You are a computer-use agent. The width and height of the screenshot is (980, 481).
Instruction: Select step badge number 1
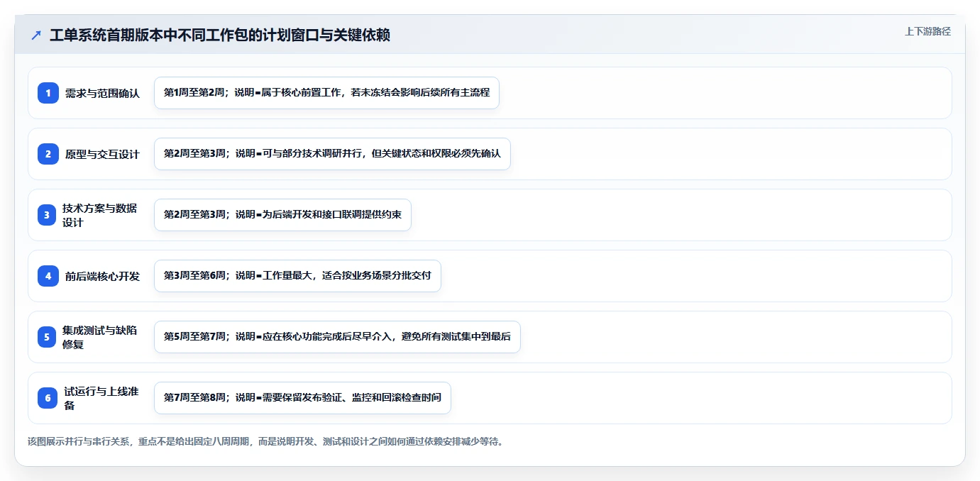(48, 93)
